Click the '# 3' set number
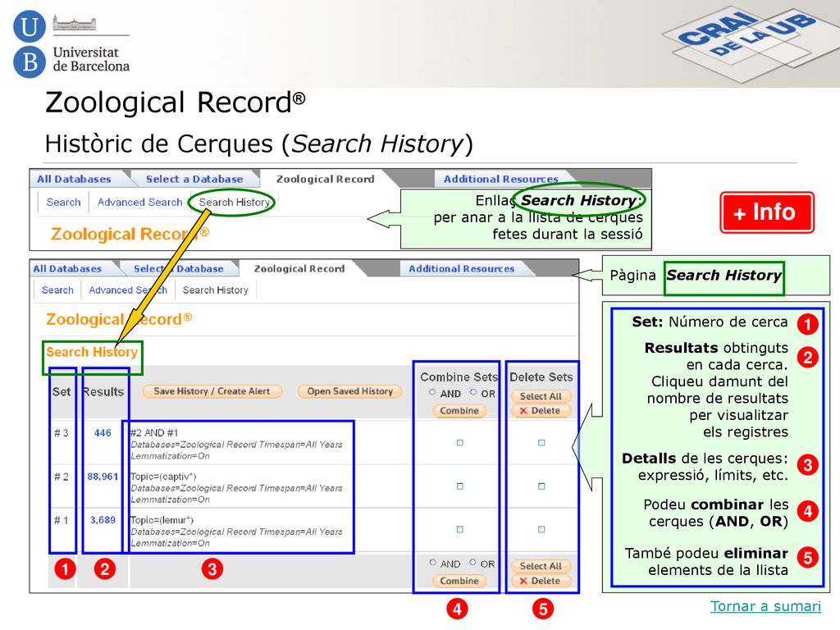Image resolution: width=840 pixels, height=630 pixels. click(62, 433)
